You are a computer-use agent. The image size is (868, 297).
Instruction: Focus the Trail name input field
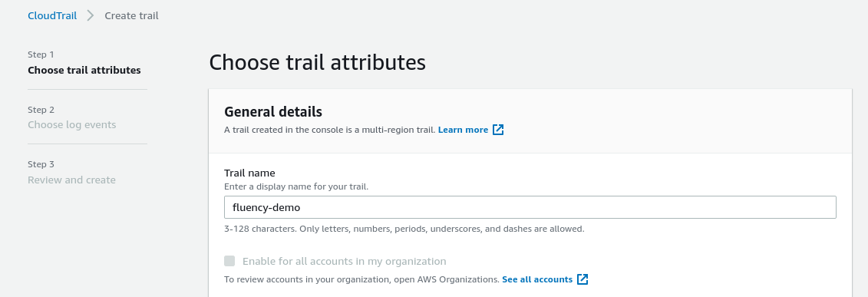[x=530, y=207]
